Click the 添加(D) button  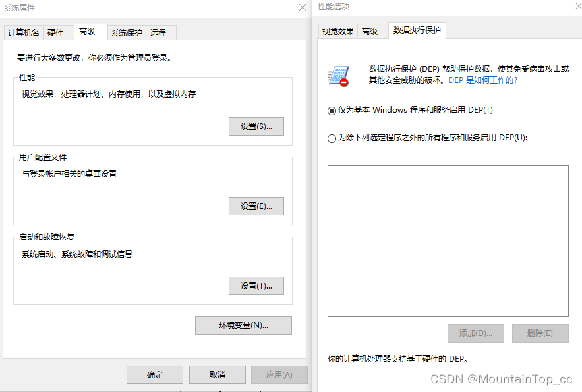(476, 333)
